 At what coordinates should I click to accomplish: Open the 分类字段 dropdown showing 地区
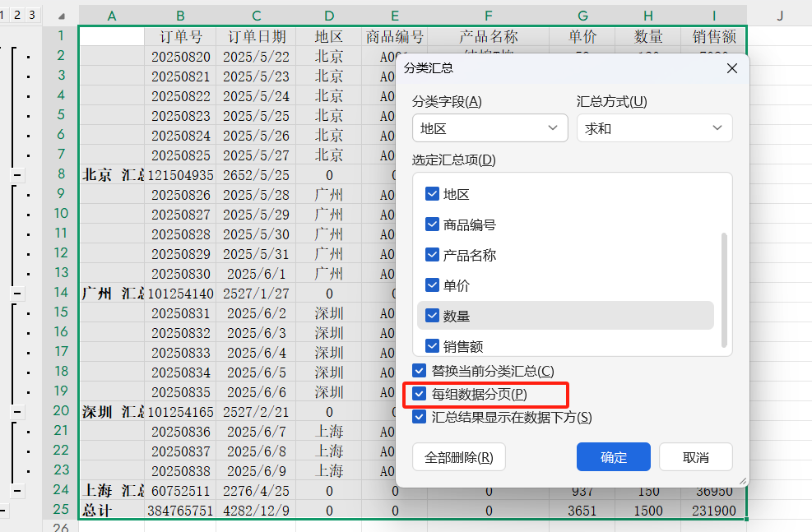490,127
